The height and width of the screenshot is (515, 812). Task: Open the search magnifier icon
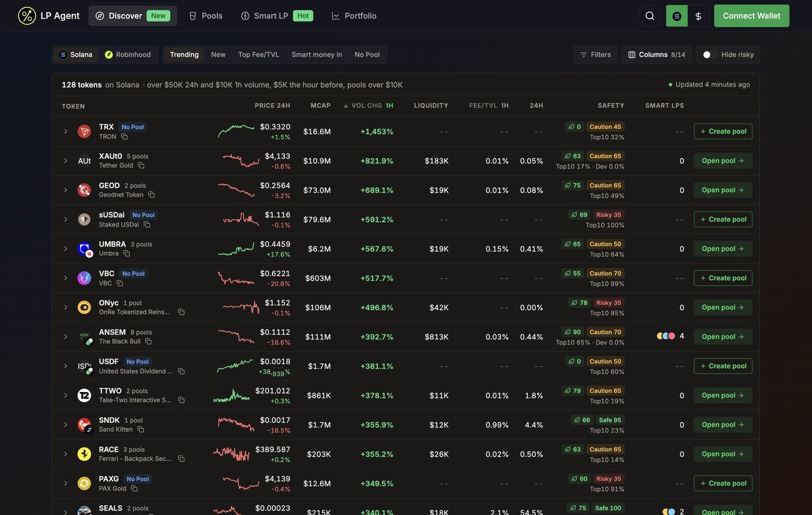[x=650, y=16]
